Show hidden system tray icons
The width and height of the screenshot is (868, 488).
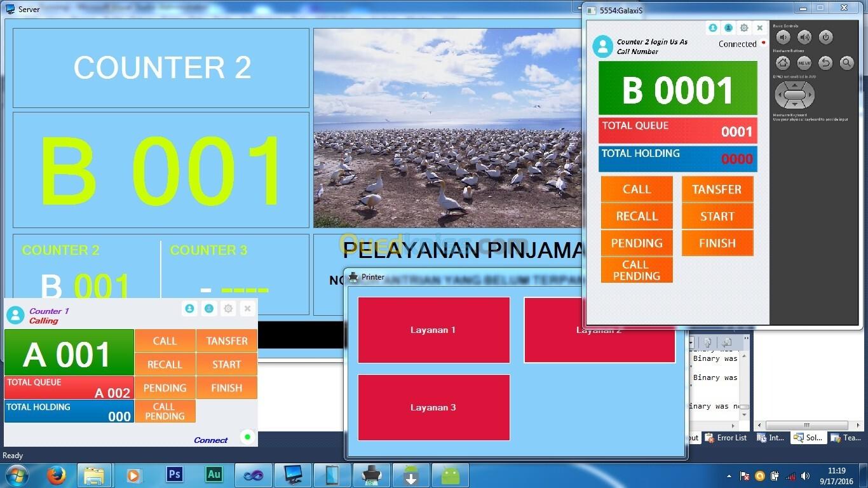(728, 476)
